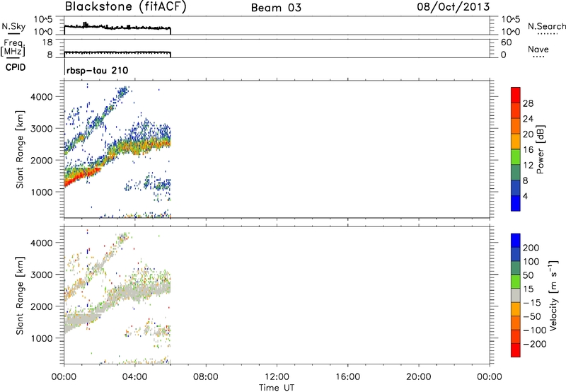Click the 'Nave' legend label
566x392 pixels.
(538, 49)
